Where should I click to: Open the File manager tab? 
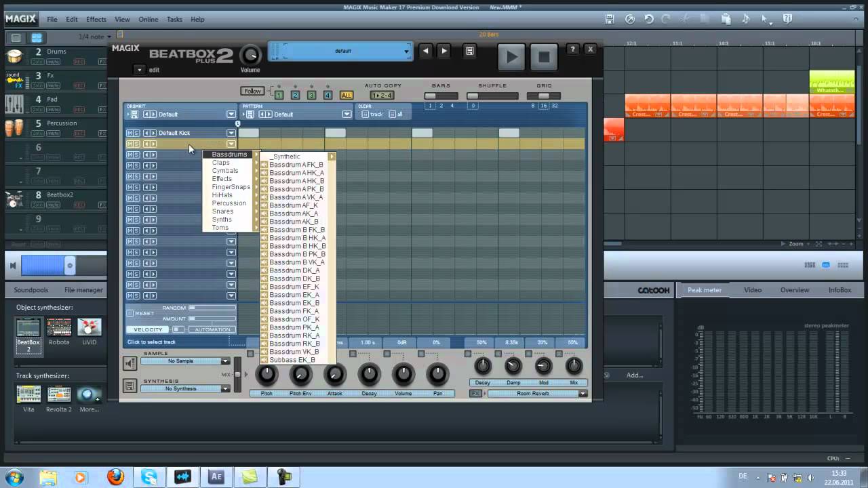tap(83, 290)
